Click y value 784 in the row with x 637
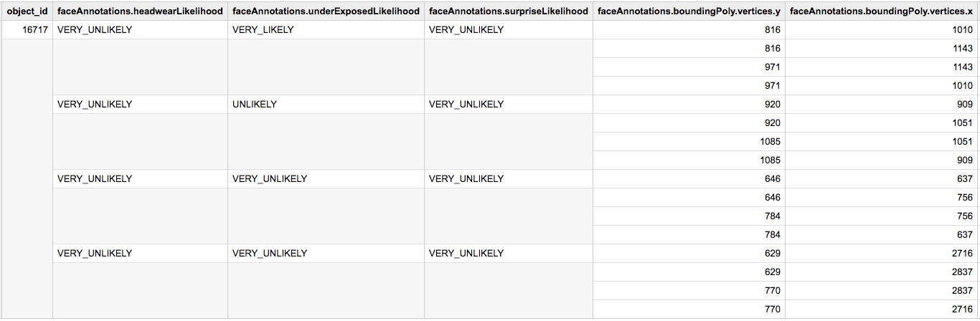 (770, 235)
